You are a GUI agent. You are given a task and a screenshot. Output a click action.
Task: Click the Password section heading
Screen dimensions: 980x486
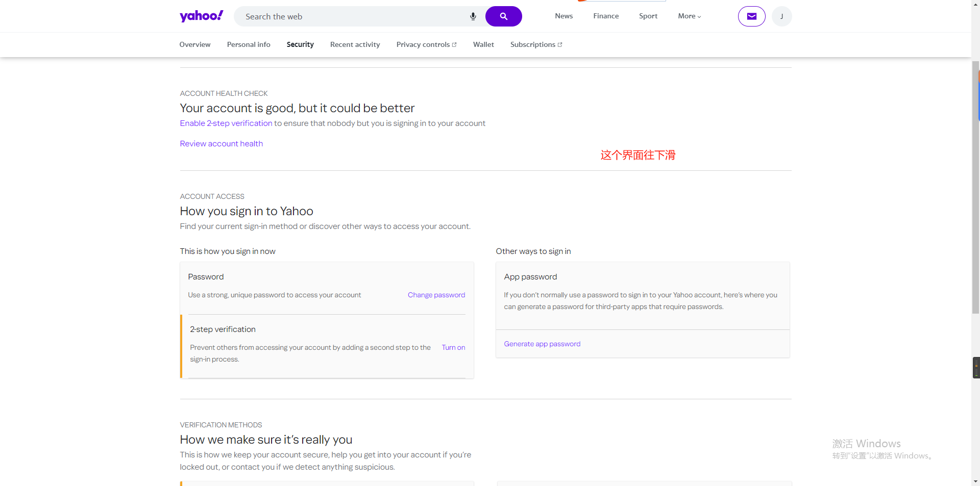click(x=206, y=277)
